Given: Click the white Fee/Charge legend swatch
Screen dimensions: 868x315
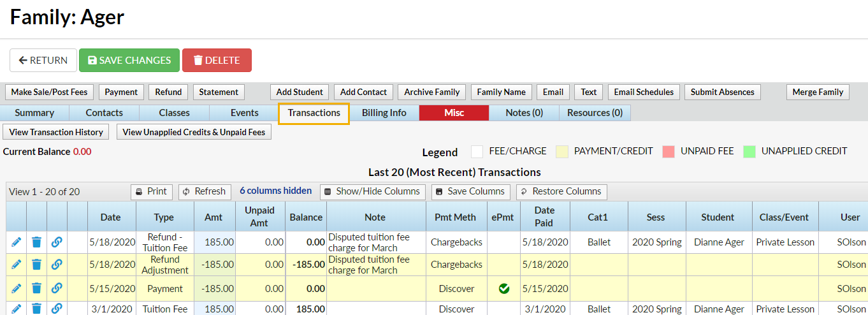Looking at the screenshot, I should click(477, 151).
